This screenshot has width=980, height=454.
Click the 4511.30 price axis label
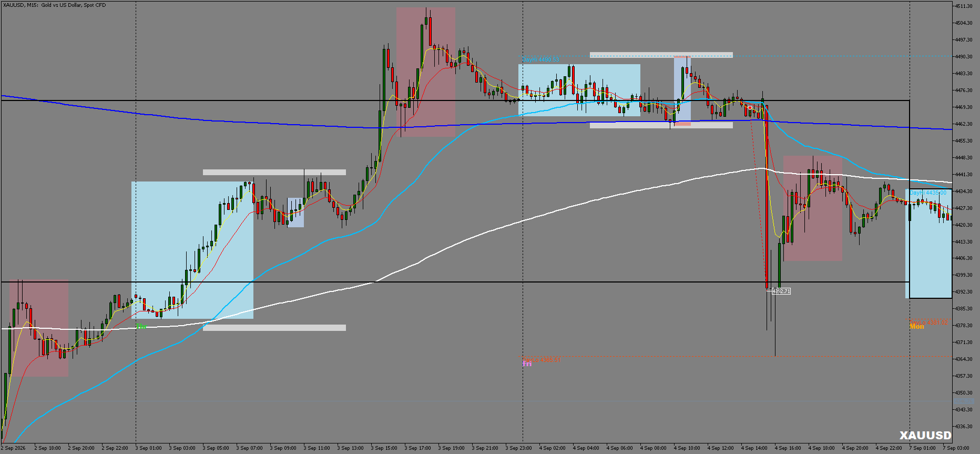click(964, 6)
